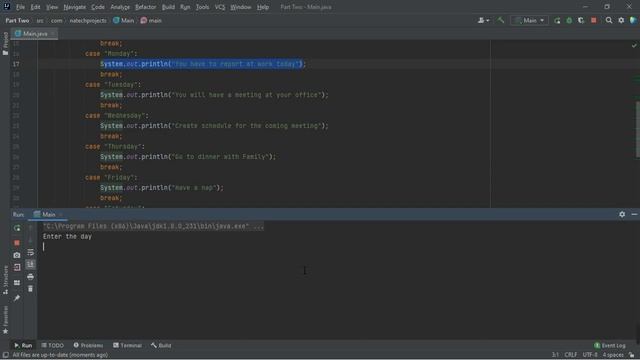Click the Build project hammer icon
This screenshot has height=360, width=640.
pyautogui.click(x=500, y=20)
